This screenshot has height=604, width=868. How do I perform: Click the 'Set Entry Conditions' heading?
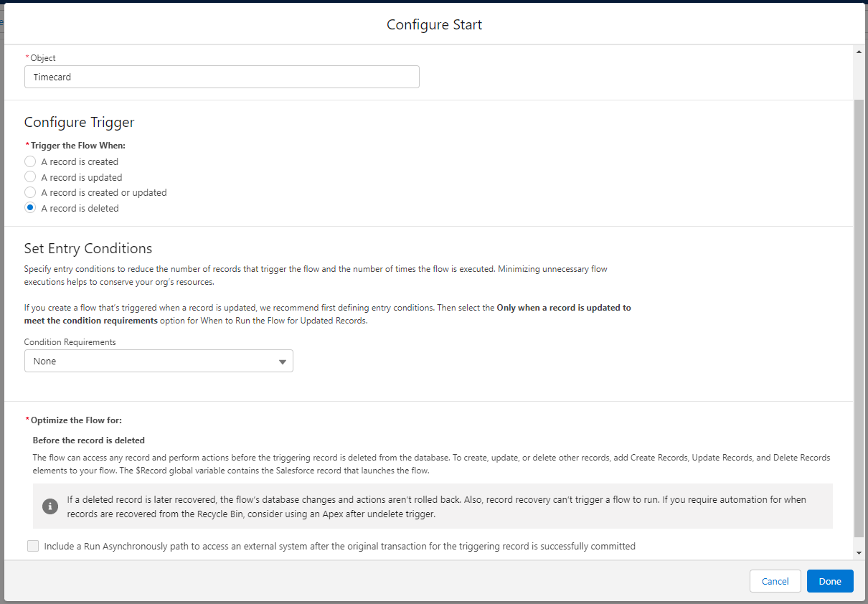pyautogui.click(x=88, y=248)
